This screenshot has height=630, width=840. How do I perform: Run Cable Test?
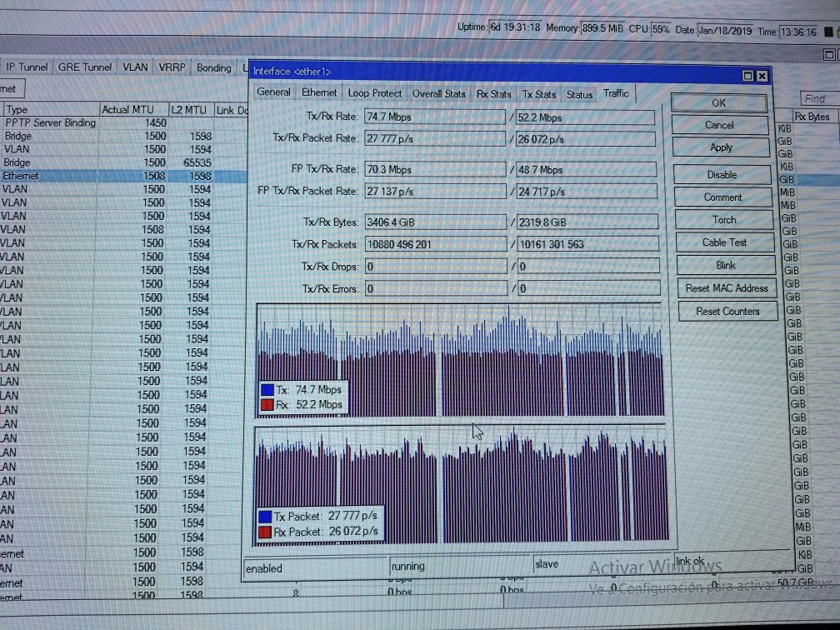pyautogui.click(x=725, y=242)
